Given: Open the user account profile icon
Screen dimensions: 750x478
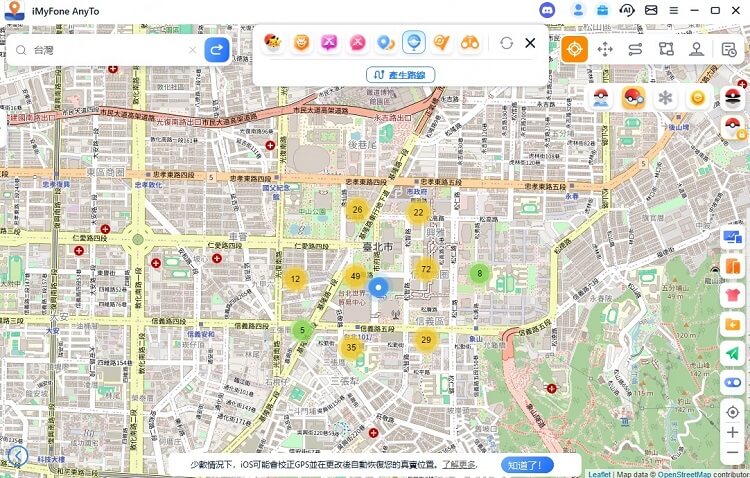Looking at the screenshot, I should click(578, 10).
